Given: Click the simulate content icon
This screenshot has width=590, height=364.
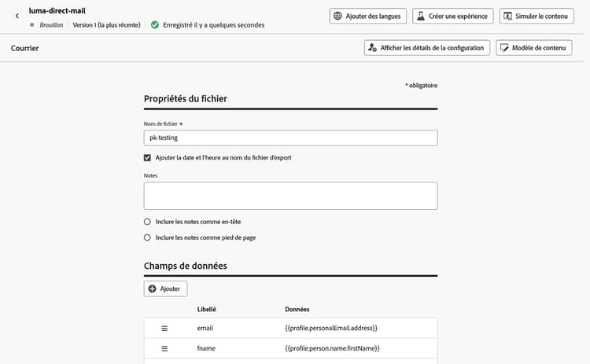Looking at the screenshot, I should pyautogui.click(x=507, y=16).
